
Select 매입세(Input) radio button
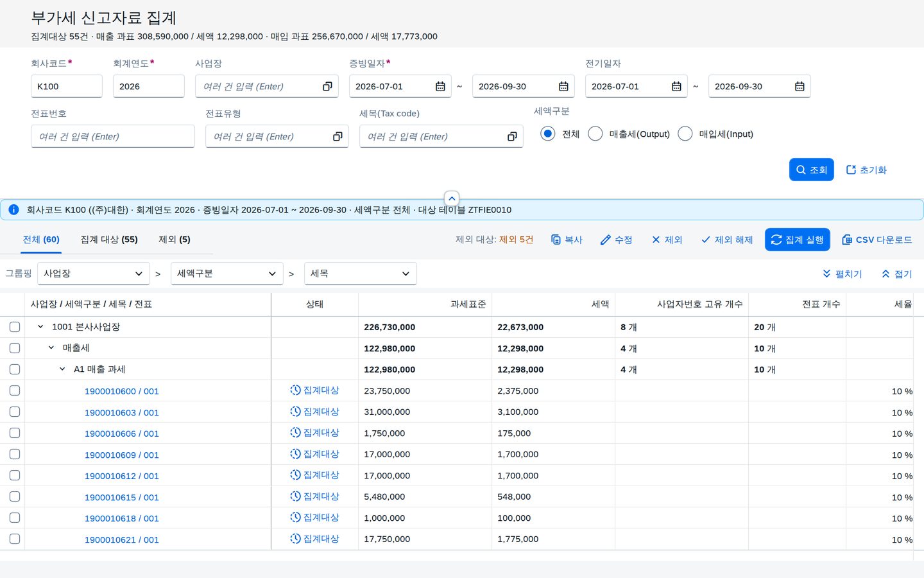(x=685, y=134)
